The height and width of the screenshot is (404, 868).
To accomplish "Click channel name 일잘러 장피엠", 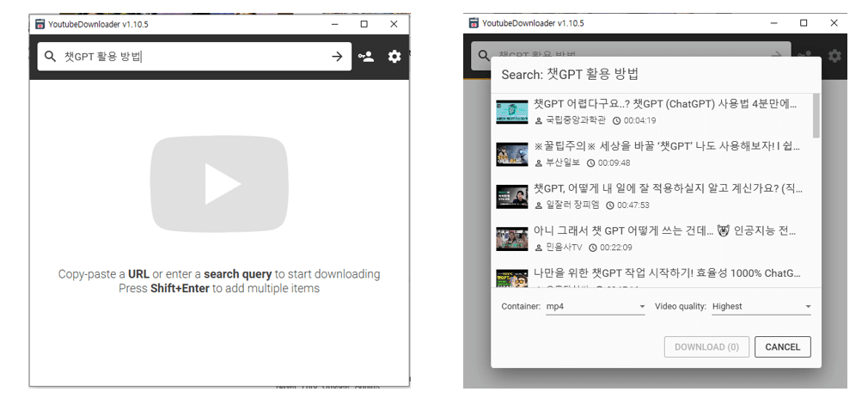I will (572, 205).
